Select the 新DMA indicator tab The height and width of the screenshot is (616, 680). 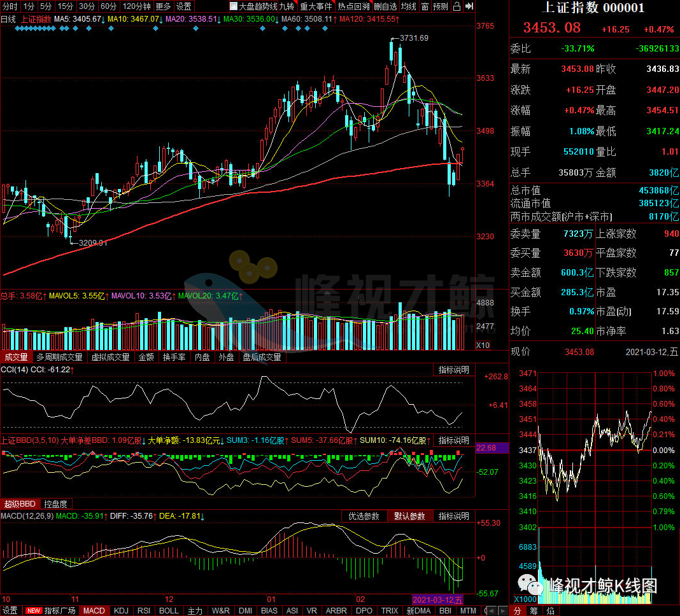[418, 611]
